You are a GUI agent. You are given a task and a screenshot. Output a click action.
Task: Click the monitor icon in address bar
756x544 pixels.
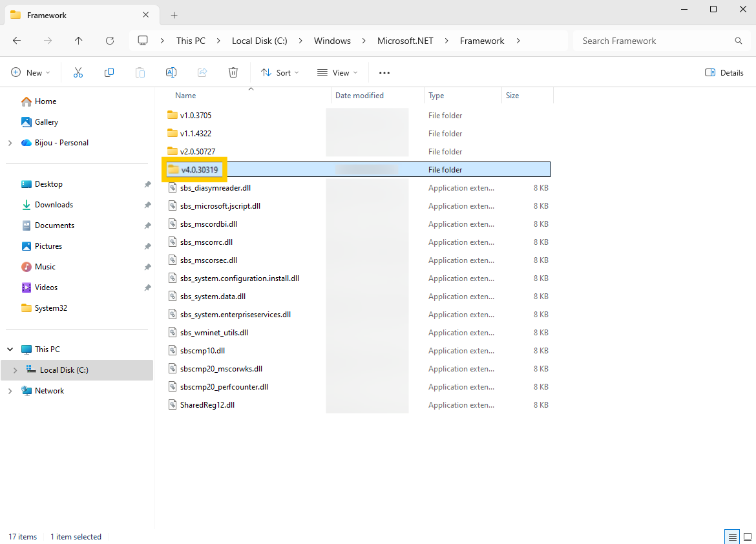[x=143, y=41]
